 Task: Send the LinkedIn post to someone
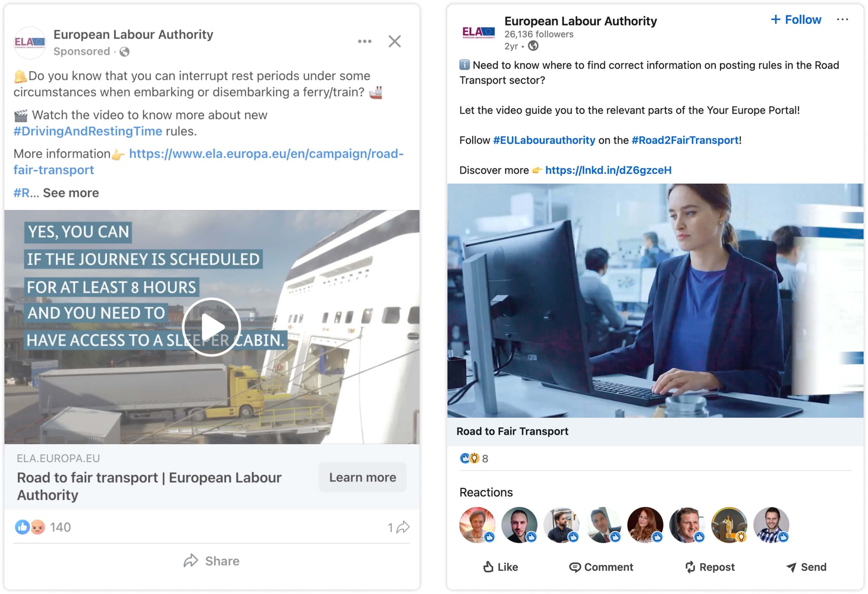[x=806, y=567]
